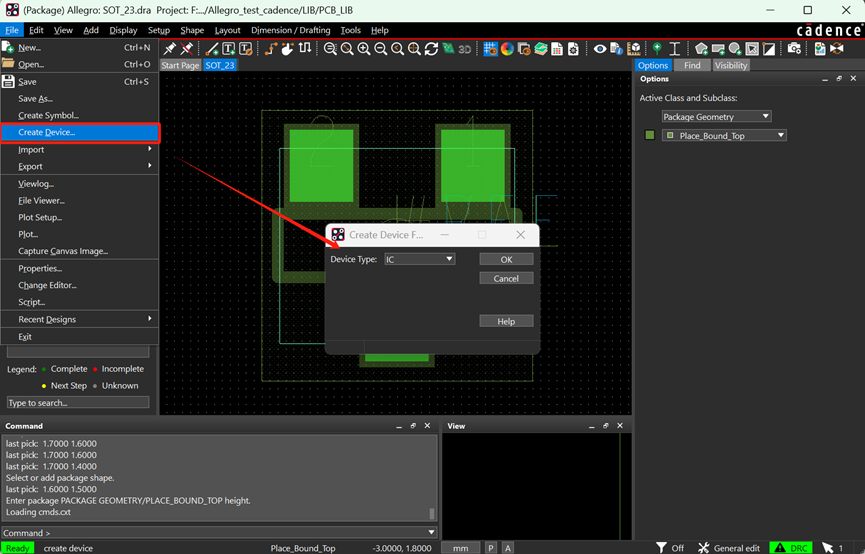865x554 pixels.
Task: Choose Create Symbol menu item
Action: coord(80,115)
